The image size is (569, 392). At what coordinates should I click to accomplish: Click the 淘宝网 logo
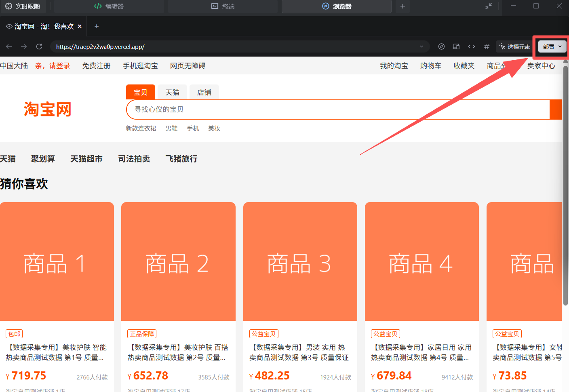coord(47,110)
